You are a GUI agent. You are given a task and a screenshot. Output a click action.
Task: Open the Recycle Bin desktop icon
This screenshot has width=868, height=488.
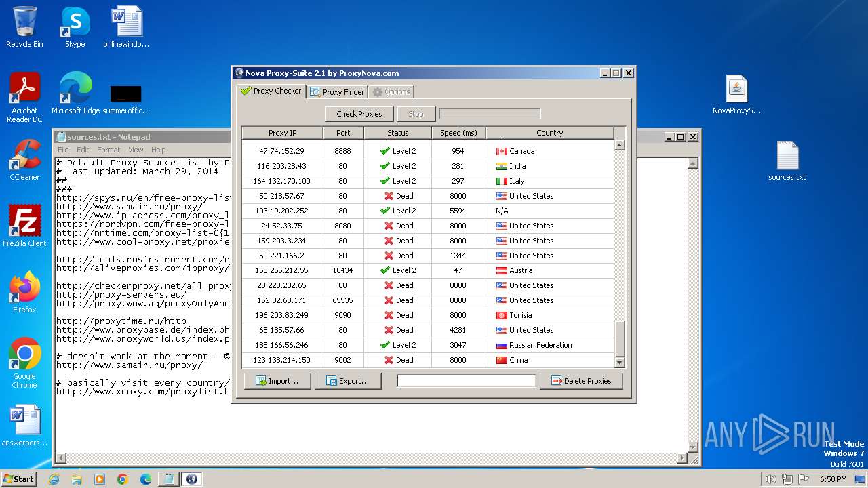24,27
